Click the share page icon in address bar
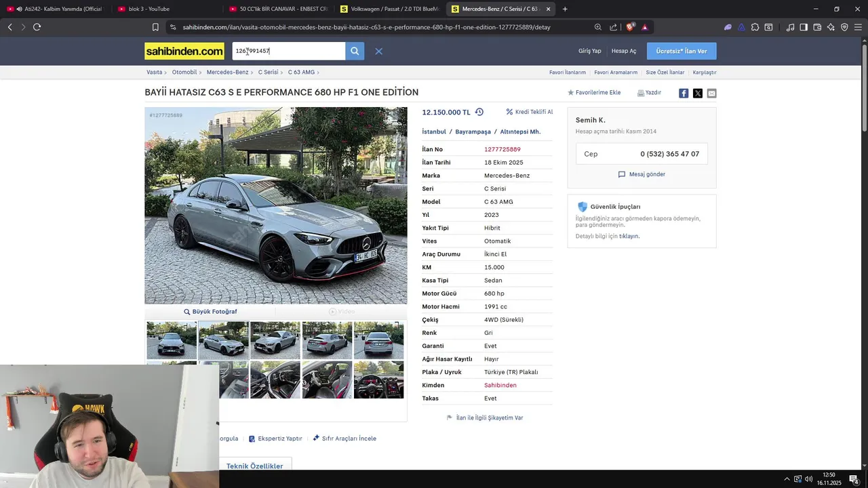This screenshot has height=488, width=868. pyautogui.click(x=613, y=27)
